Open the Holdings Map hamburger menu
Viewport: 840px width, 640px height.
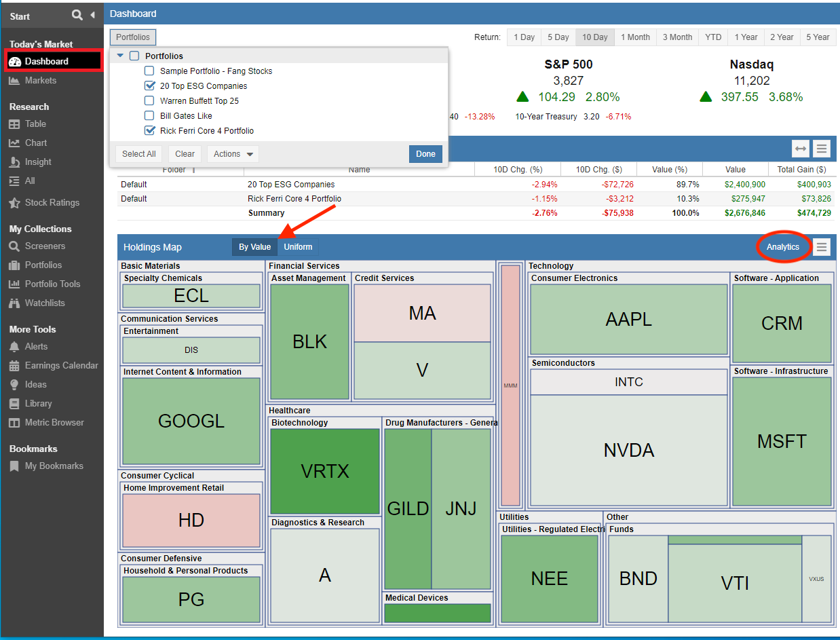822,247
